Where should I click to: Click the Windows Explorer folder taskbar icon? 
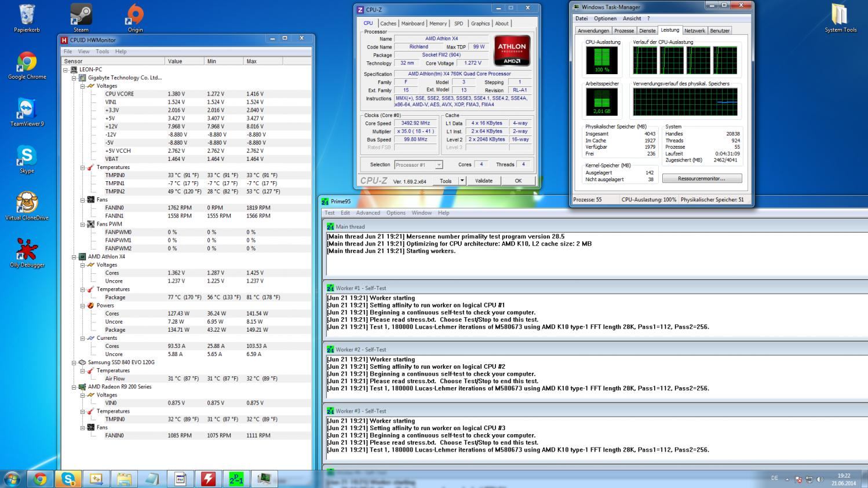tap(124, 479)
